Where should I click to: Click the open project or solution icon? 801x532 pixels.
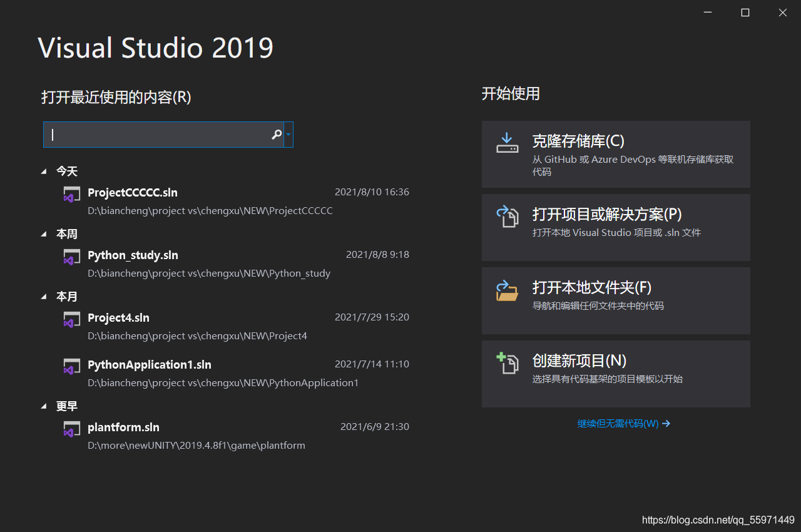click(508, 216)
